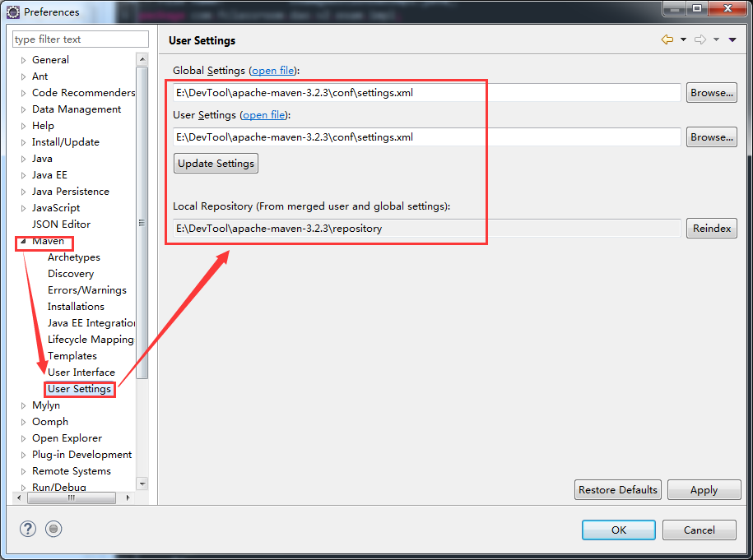Select Lifecycle Mapping under Maven
This screenshot has height=560, width=753.
(91, 340)
